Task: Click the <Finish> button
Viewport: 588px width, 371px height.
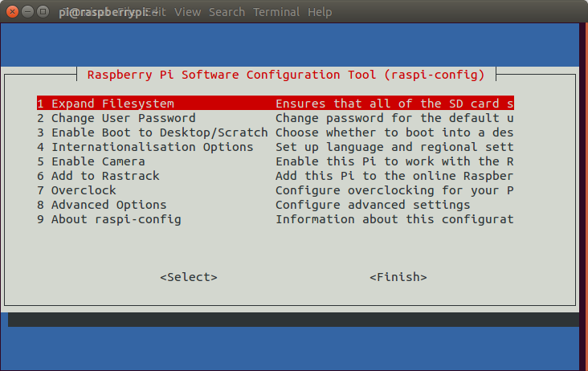Action: point(398,277)
